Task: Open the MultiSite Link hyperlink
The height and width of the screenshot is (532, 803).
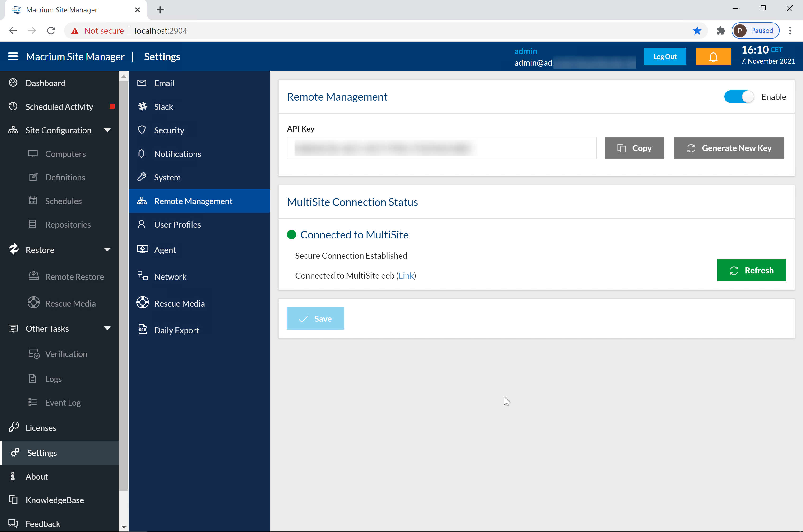Action: tap(406, 275)
